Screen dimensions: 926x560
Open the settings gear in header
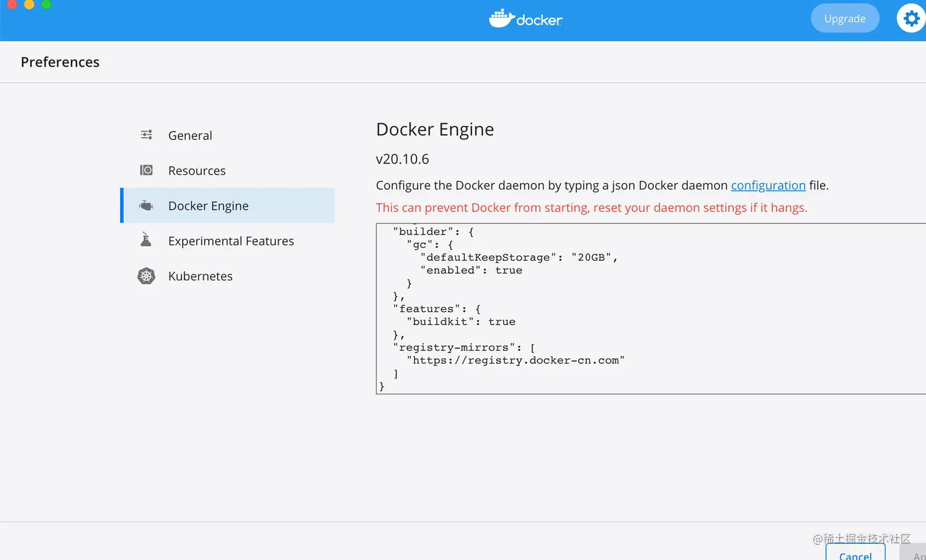(x=911, y=18)
